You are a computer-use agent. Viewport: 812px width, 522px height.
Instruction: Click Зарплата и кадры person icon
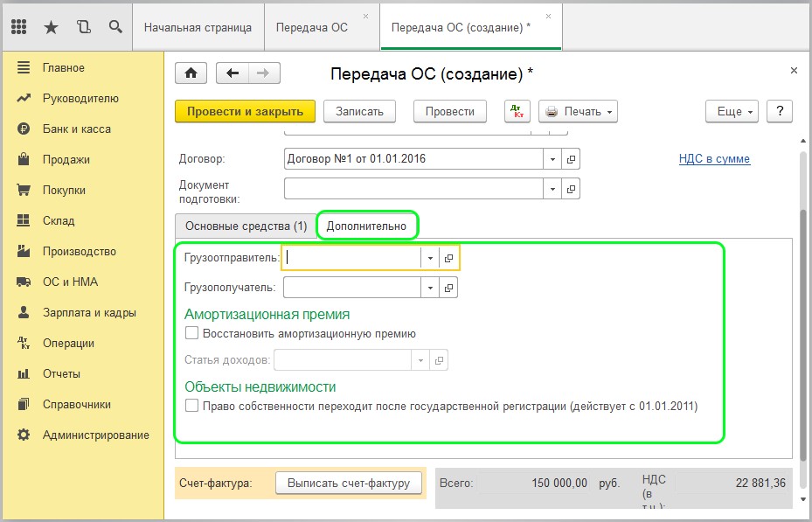[24, 312]
